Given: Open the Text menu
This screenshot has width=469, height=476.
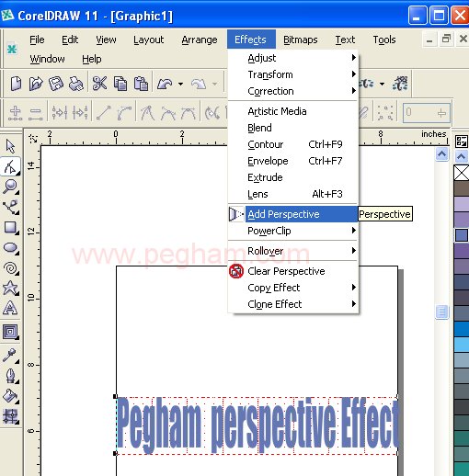Looking at the screenshot, I should (x=345, y=40).
